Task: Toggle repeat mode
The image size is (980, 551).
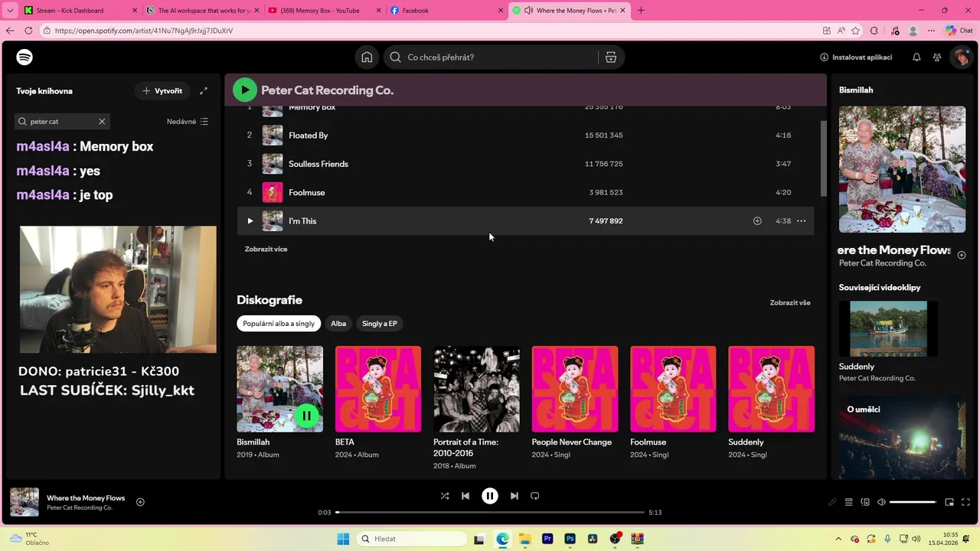Action: 535,496
